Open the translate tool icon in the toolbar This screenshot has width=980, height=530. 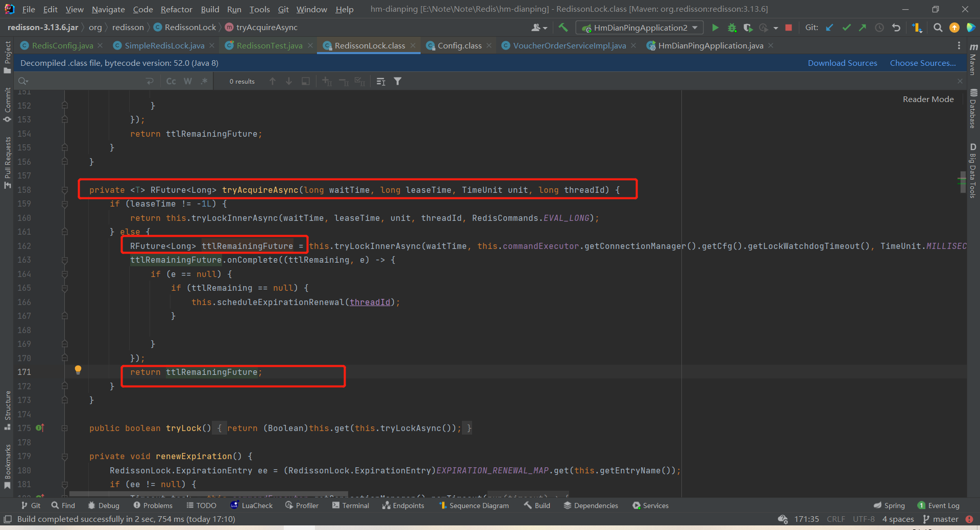(x=917, y=28)
